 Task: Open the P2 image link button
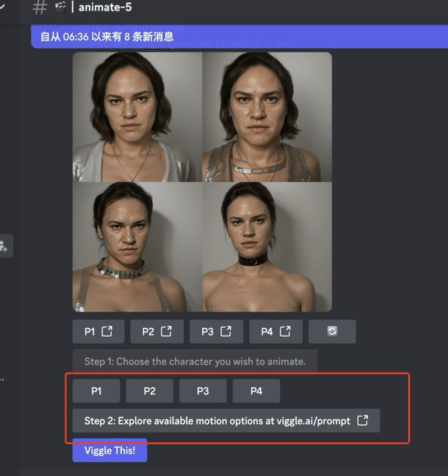click(x=157, y=331)
